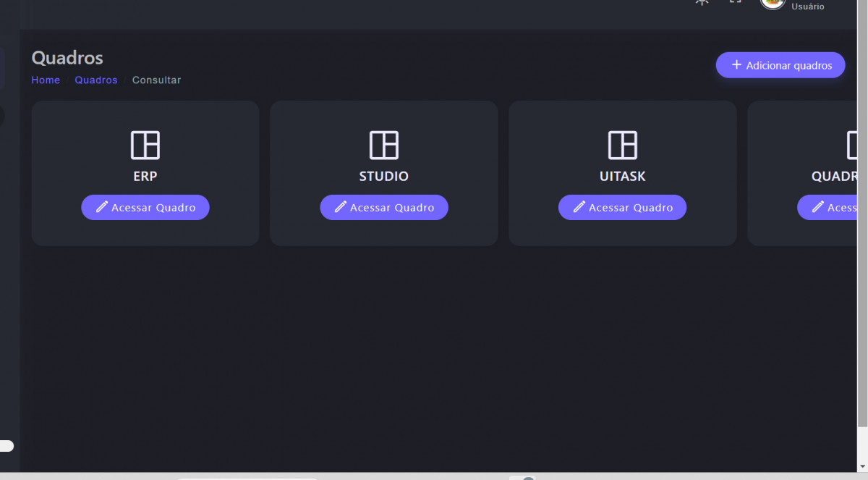Select the UITASK board layout icon
This screenshot has width=868, height=480.
[x=622, y=145]
